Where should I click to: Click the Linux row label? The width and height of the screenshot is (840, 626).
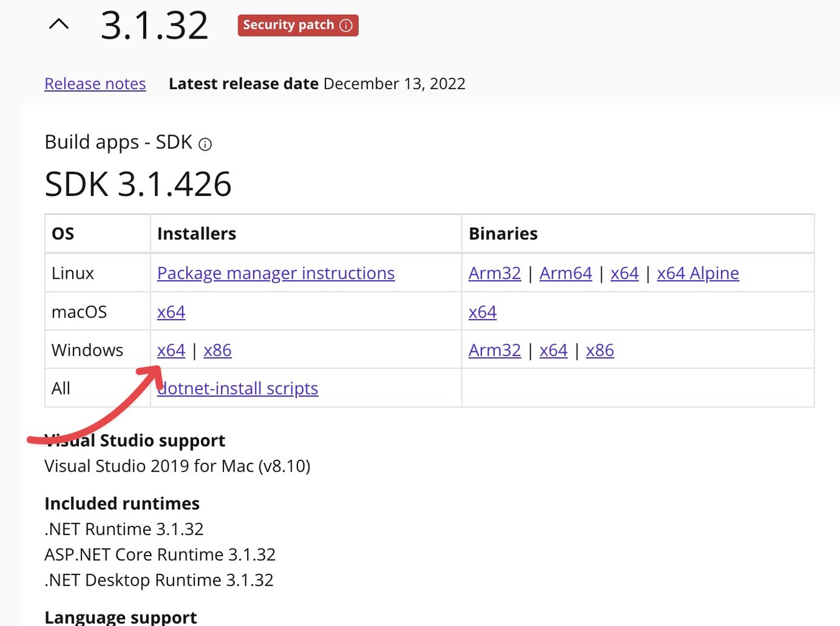click(73, 273)
